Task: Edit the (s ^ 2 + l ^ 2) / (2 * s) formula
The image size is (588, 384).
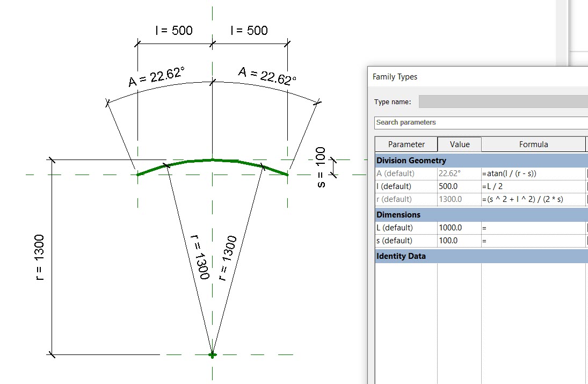Action: (533, 199)
